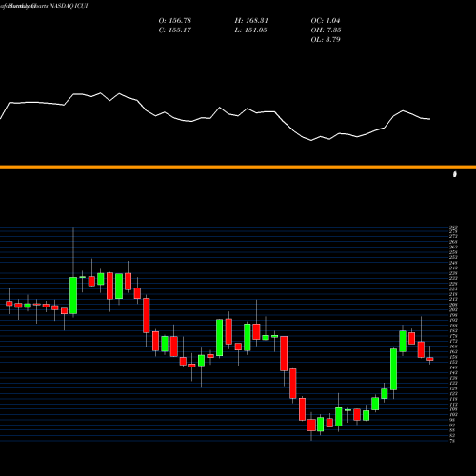The height and width of the screenshot is (476, 476).
Task: Click the orange horizontal separator line
Action: click(x=238, y=167)
